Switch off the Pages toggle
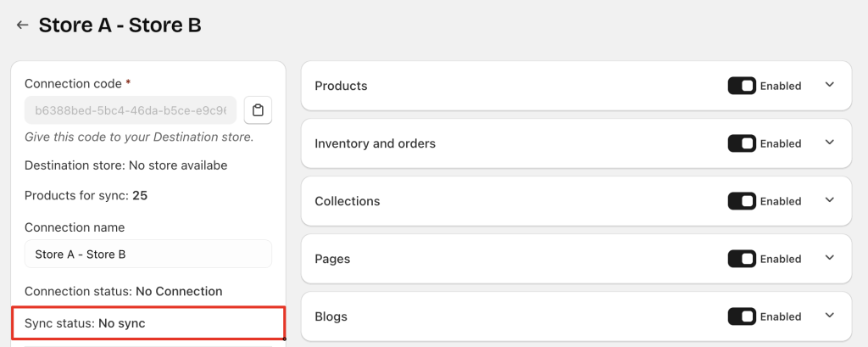Screen dimensions: 868x347 pyautogui.click(x=742, y=259)
